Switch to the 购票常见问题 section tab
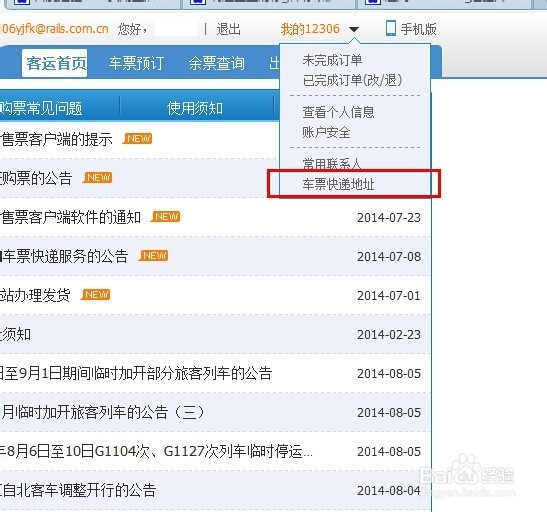The height and width of the screenshot is (512, 547). [x=41, y=108]
